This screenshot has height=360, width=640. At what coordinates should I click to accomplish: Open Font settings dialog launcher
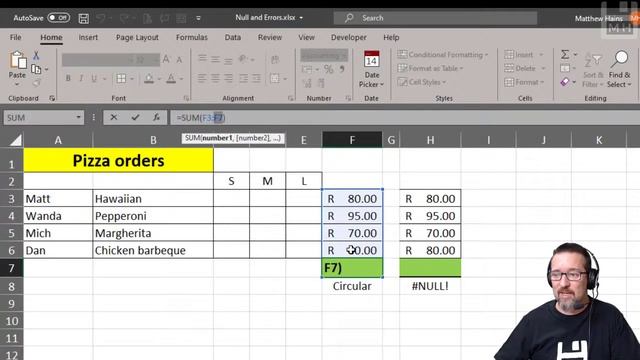coord(186,98)
